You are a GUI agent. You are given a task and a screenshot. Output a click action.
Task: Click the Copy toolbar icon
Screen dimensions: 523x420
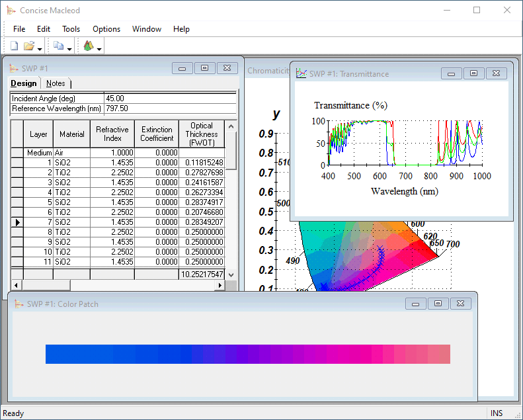point(59,46)
